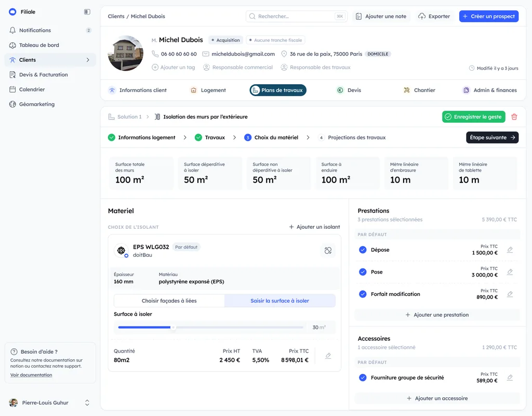Select the Choisir façades à liées tab
The height and width of the screenshot is (416, 532).
tap(169, 301)
